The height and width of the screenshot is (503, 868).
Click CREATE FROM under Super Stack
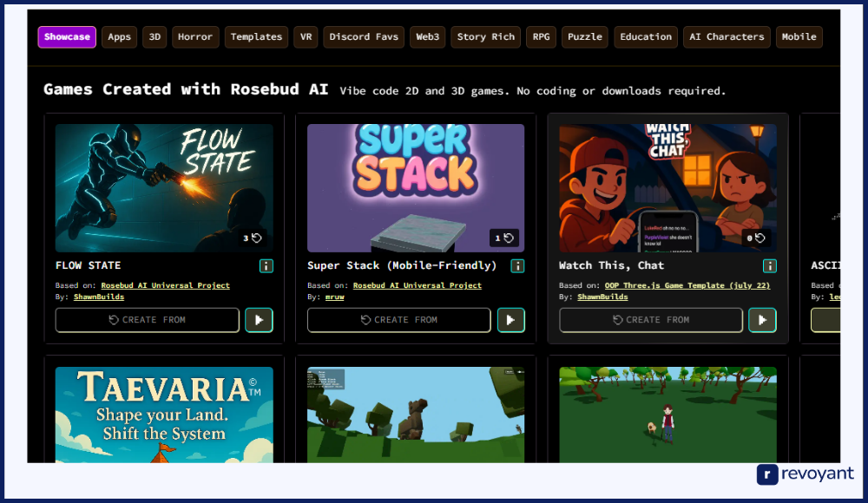click(399, 320)
